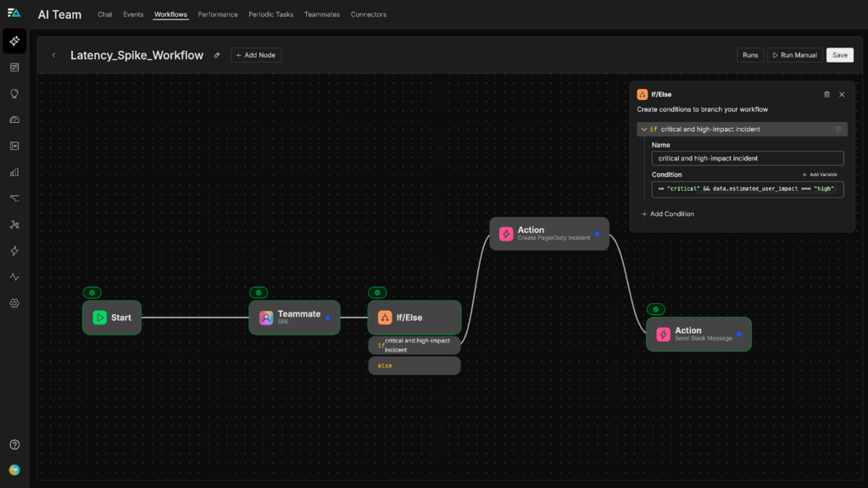Open the Connectors tab

pyautogui.click(x=368, y=14)
